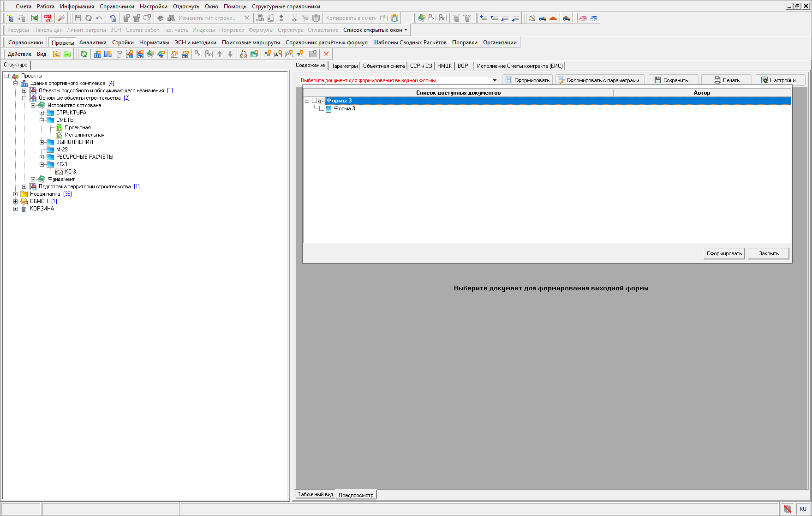This screenshot has height=516, width=812.
Task: Switch to the Параметры tab
Action: tap(344, 66)
